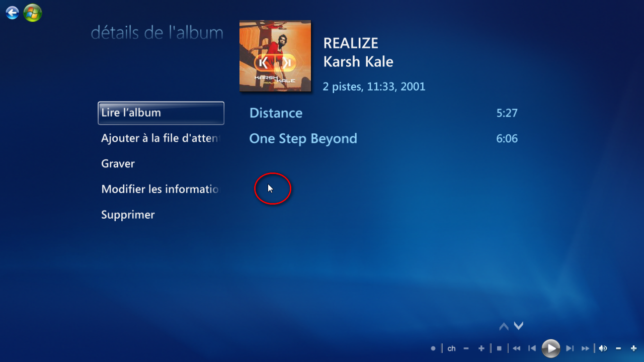Decrease volume with the minus icon
This screenshot has width=644, height=362.
pyautogui.click(x=618, y=348)
